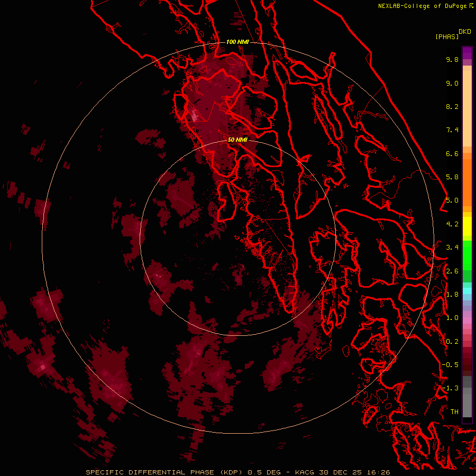Click the cyan segment of the color bar
The image size is (476, 476).
coord(467,291)
